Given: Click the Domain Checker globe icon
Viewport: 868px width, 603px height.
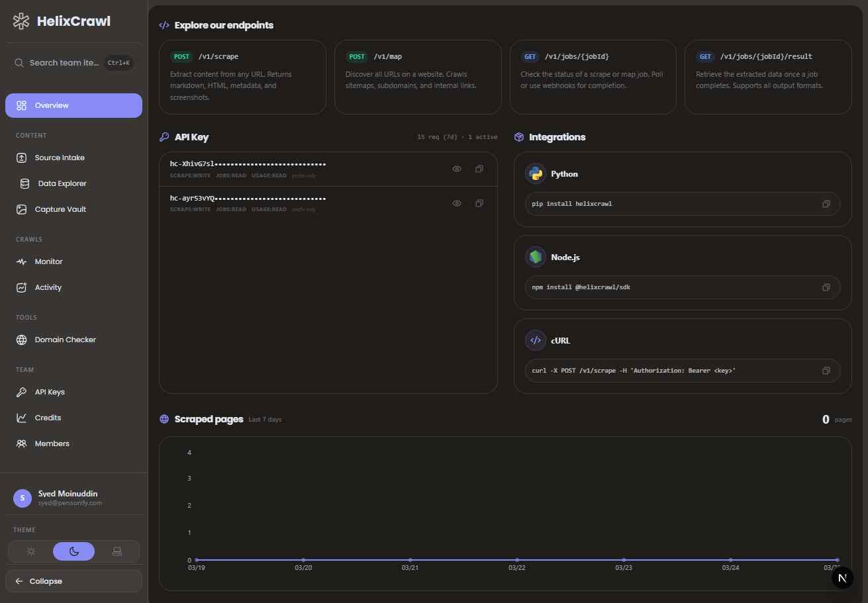Looking at the screenshot, I should 22,340.
